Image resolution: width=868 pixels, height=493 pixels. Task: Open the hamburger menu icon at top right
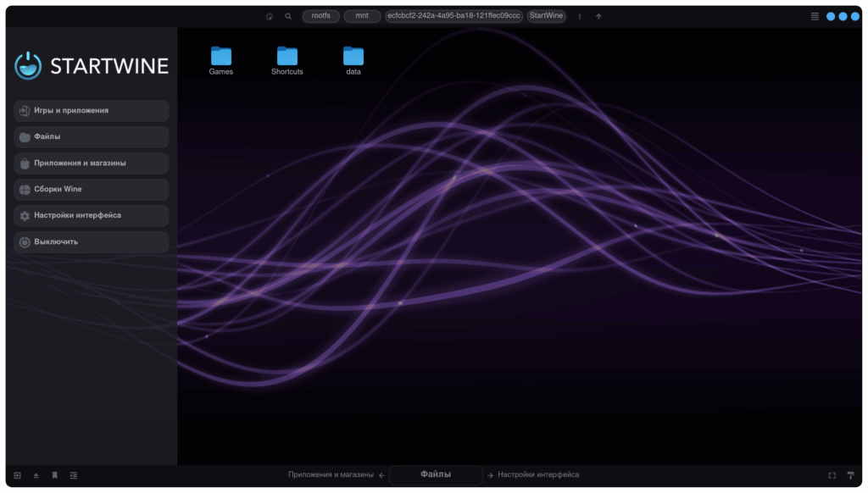coord(815,17)
